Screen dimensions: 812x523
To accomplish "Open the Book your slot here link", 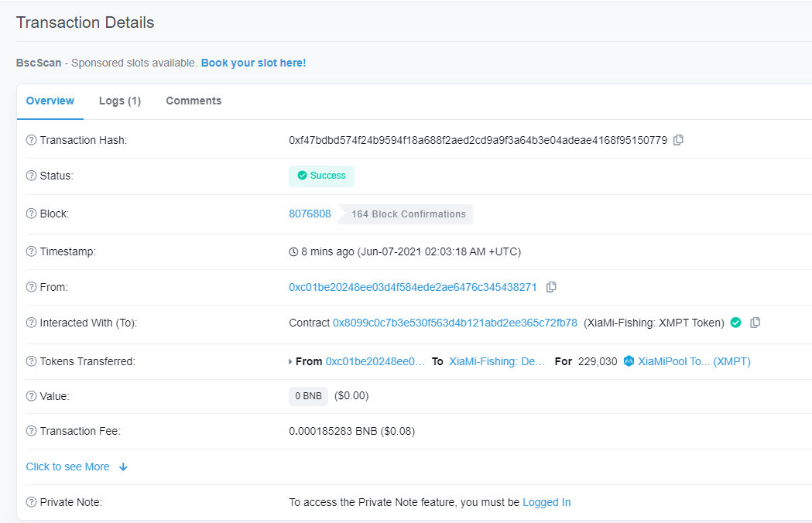I will 253,63.
